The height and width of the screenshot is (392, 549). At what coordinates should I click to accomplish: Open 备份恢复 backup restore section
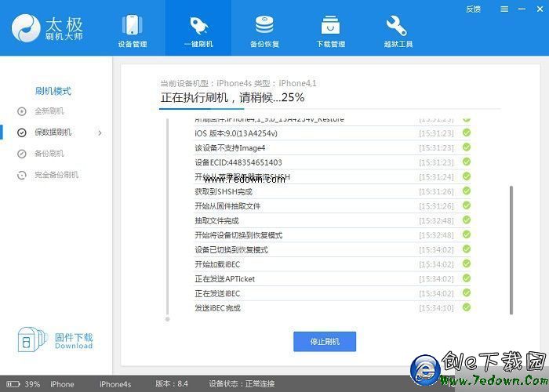(x=264, y=30)
